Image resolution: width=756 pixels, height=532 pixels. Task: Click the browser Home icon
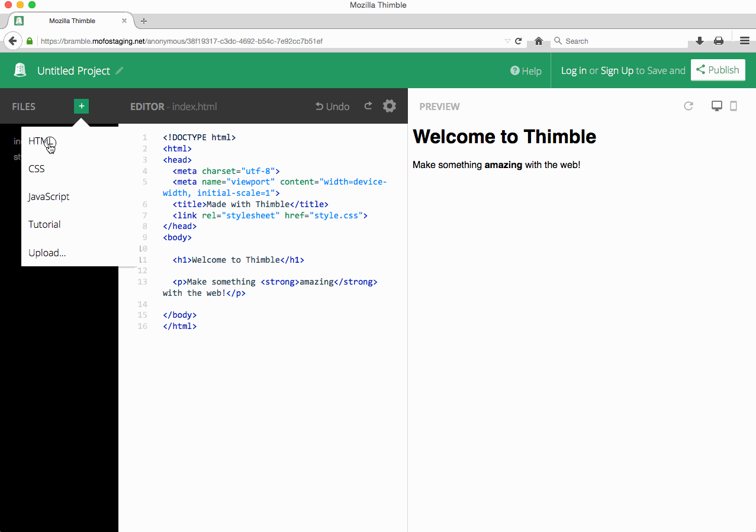point(538,41)
